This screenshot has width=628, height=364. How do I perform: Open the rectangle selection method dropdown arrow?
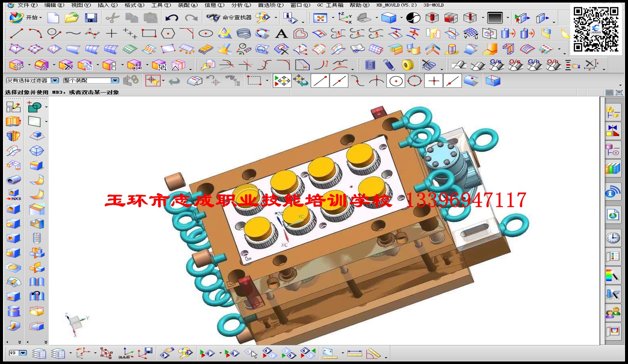pos(267,81)
